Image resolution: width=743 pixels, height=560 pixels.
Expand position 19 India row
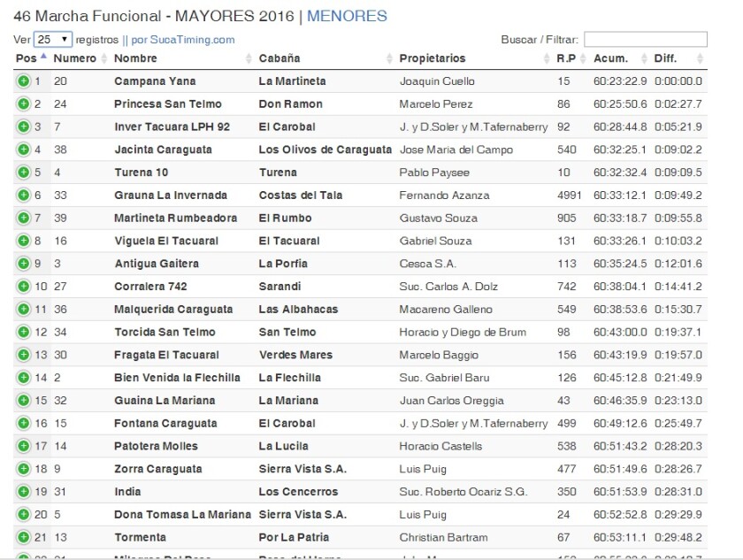tap(23, 492)
